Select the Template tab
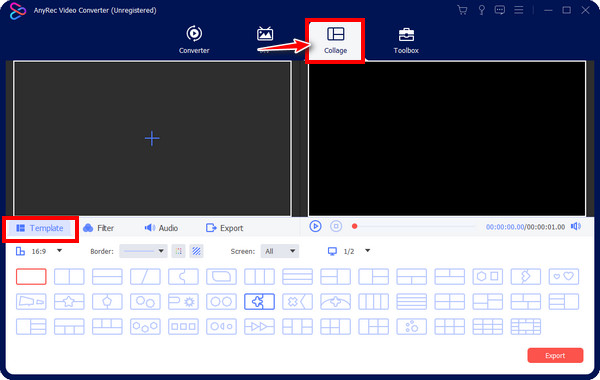Screen dimensions: 600x380 coord(40,228)
